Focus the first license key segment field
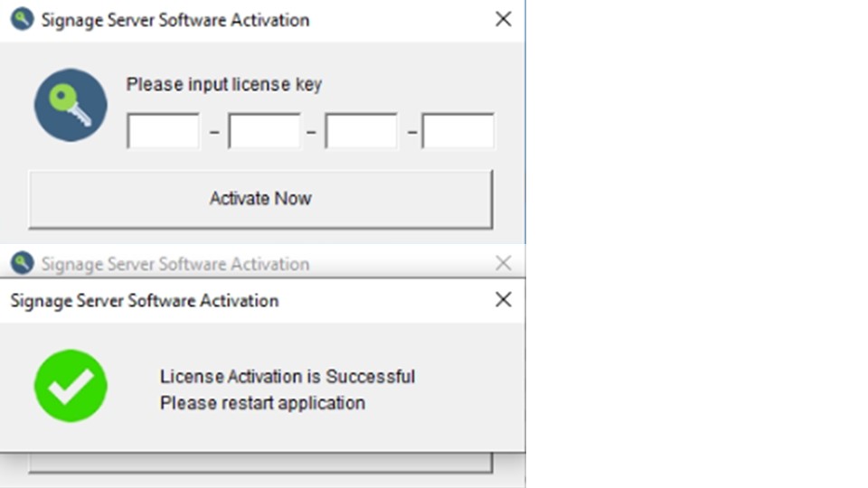868x488 pixels. [163, 131]
